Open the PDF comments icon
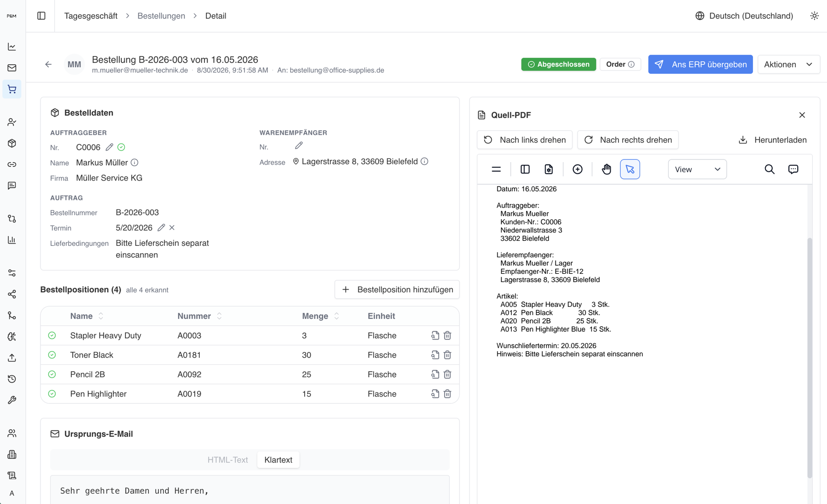 pyautogui.click(x=793, y=169)
